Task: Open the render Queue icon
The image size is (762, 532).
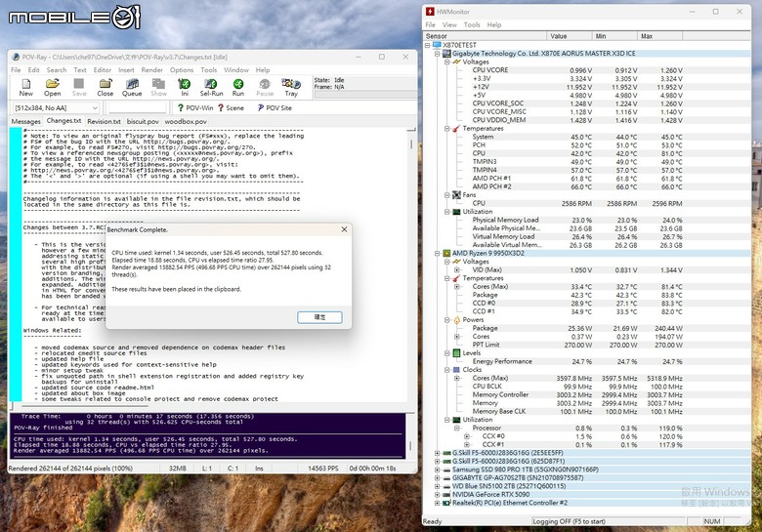Action: (132, 88)
